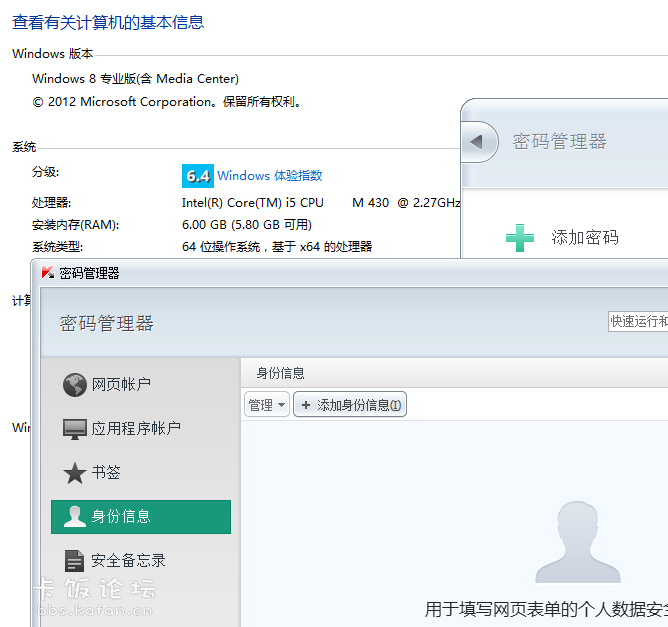This screenshot has height=627, width=668.
Task: Click the Kaspersky logo in title bar
Action: coord(48,273)
